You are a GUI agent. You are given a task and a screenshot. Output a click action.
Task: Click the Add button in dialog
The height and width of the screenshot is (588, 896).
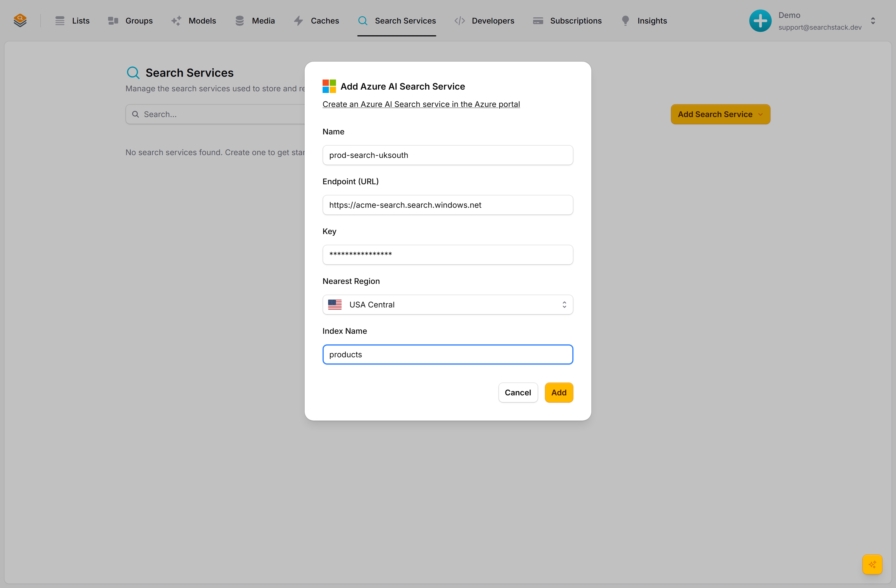559,393
